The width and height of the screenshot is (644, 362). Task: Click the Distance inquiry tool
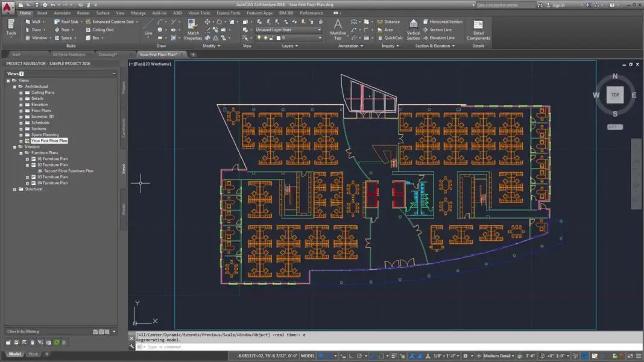pos(388,22)
